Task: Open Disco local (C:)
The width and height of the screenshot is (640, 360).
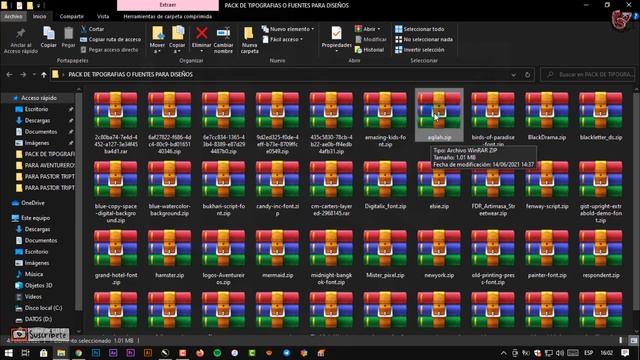Action: tap(43, 308)
